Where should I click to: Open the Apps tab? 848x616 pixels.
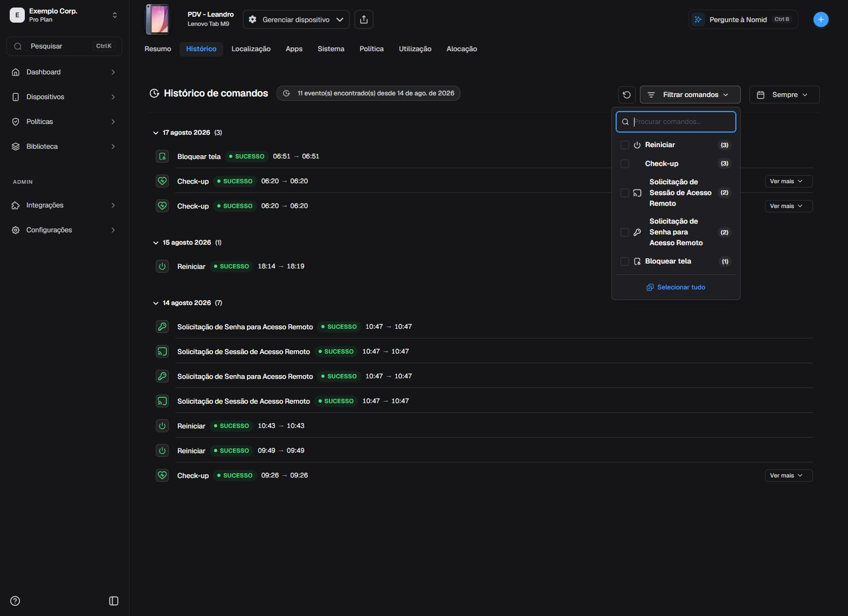click(x=294, y=49)
